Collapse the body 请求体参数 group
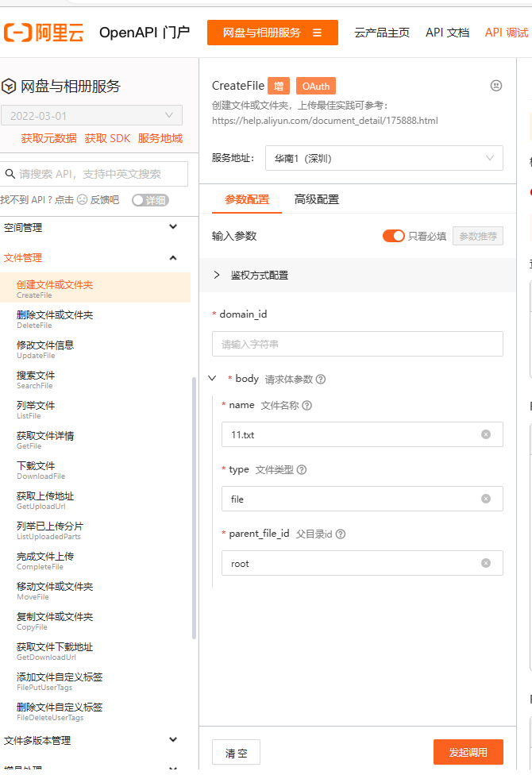This screenshot has height=775, width=532. pos(213,379)
